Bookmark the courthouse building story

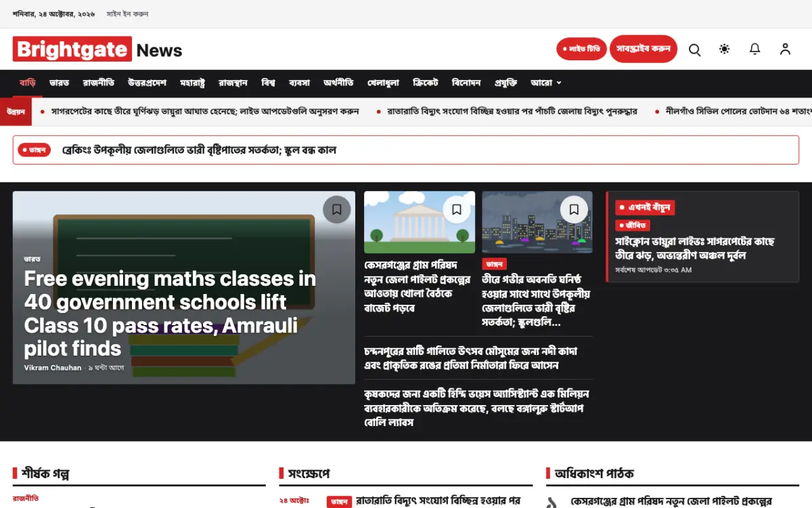click(457, 209)
